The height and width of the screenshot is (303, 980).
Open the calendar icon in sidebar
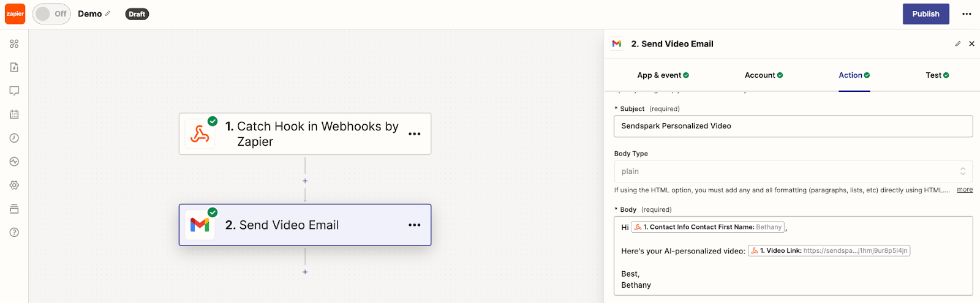[x=14, y=114]
